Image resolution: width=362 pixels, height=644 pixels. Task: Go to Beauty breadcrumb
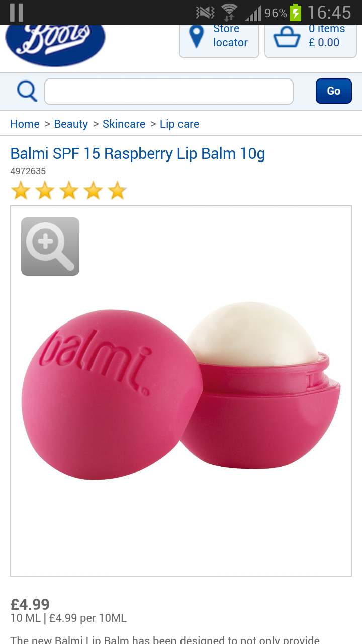click(x=71, y=124)
